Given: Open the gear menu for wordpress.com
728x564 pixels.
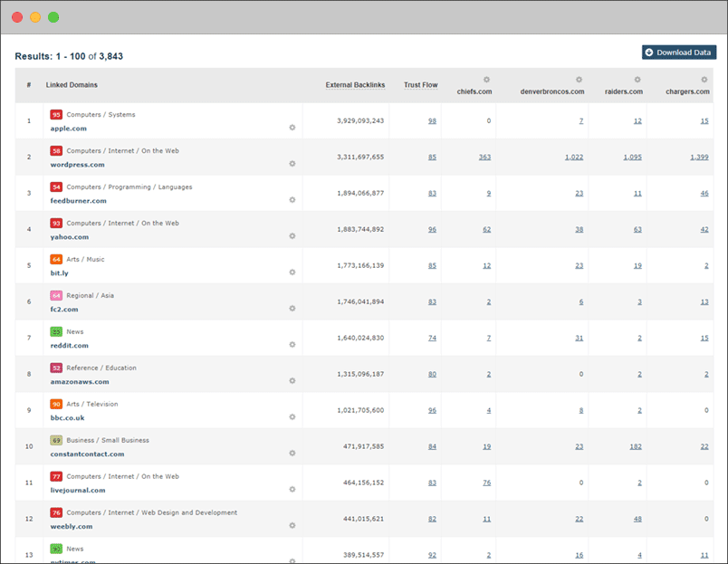Looking at the screenshot, I should (x=292, y=163).
